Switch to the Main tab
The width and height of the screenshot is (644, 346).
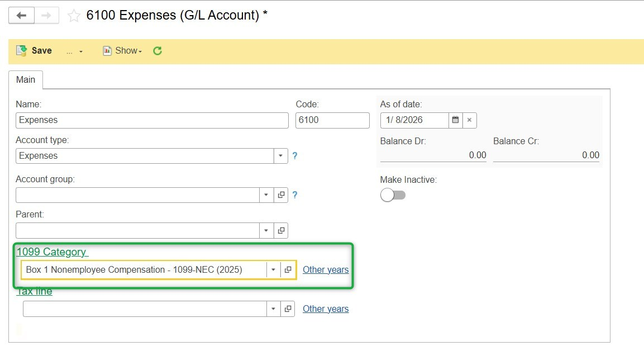click(26, 80)
